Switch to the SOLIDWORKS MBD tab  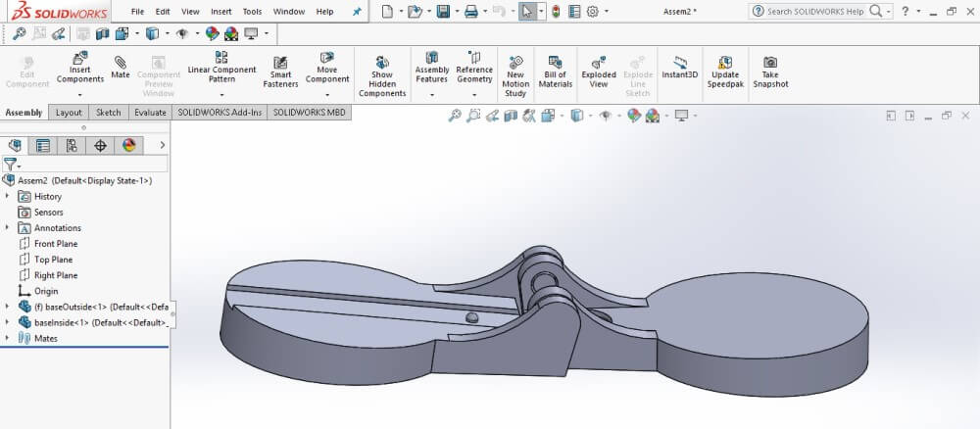point(309,113)
